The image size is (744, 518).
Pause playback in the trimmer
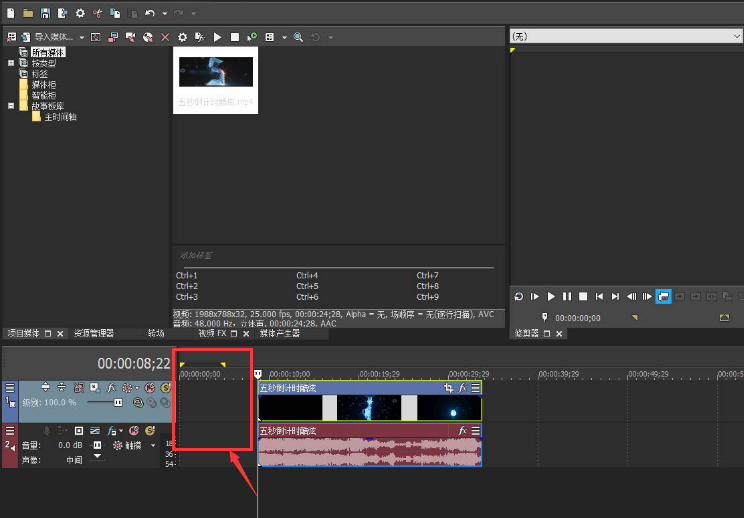pyautogui.click(x=567, y=296)
